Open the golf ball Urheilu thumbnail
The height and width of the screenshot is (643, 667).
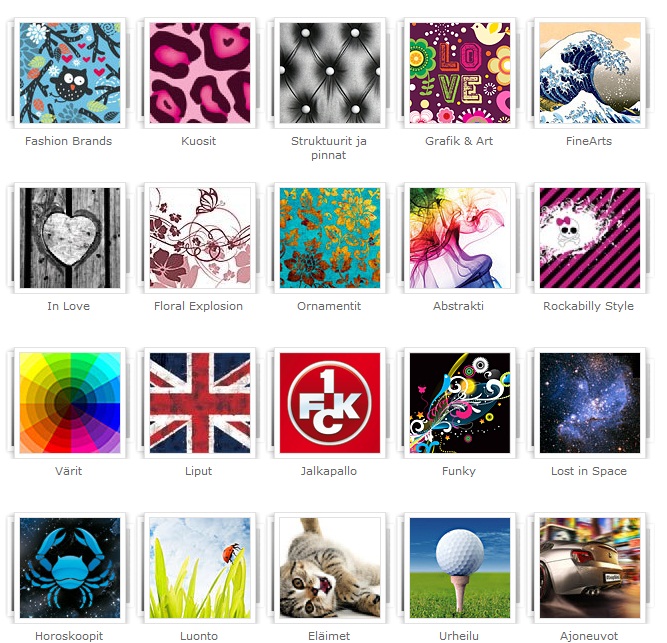460,568
